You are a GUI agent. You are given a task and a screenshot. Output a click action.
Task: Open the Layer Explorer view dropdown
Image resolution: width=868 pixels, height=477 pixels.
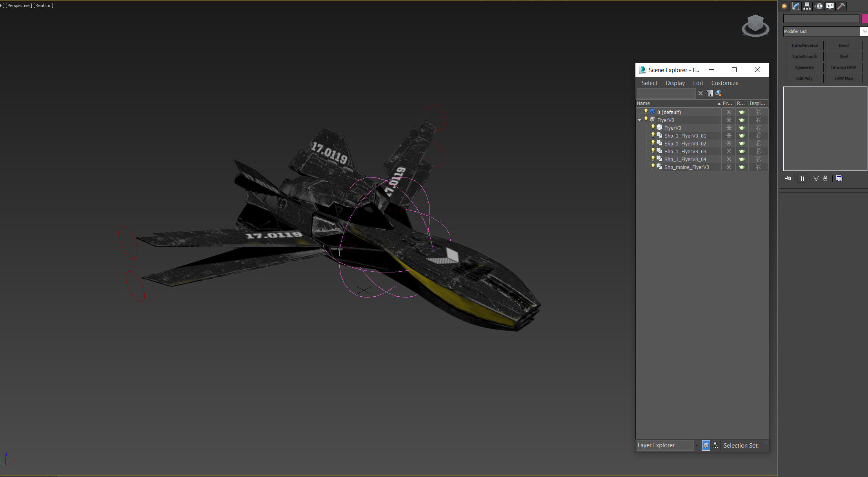coord(696,445)
